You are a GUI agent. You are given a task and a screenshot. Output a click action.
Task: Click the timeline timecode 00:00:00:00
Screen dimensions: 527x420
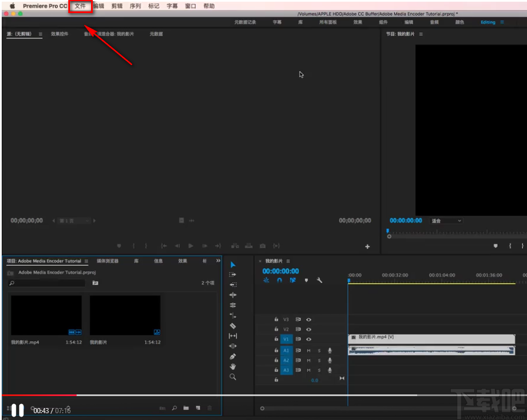tap(281, 271)
